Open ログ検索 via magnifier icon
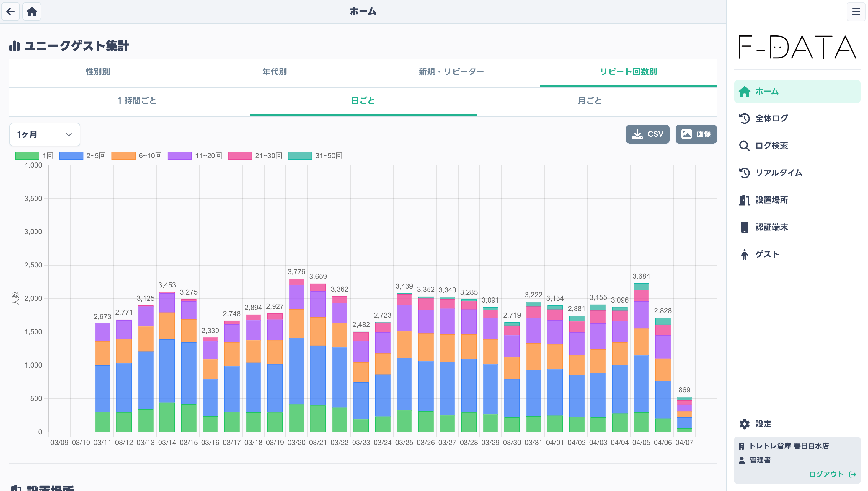This screenshot has width=868, height=491. coord(744,146)
